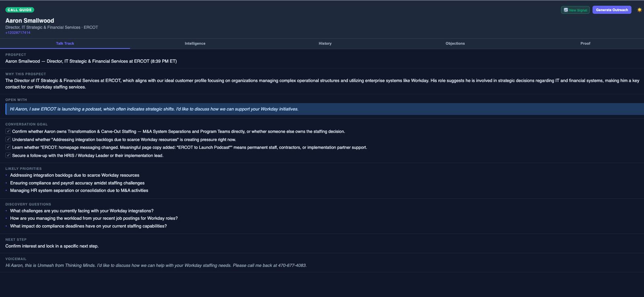
Task: Switch to the Objections tab
Action: [455, 44]
